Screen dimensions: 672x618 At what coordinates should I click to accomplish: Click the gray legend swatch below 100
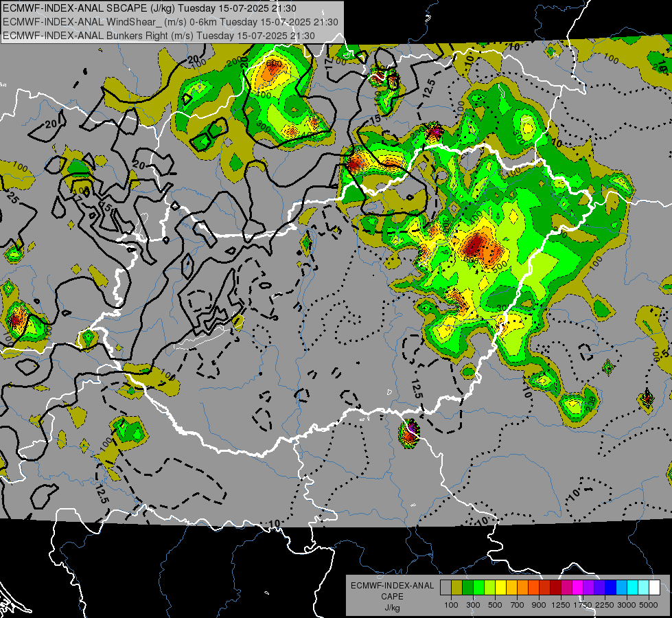click(446, 588)
